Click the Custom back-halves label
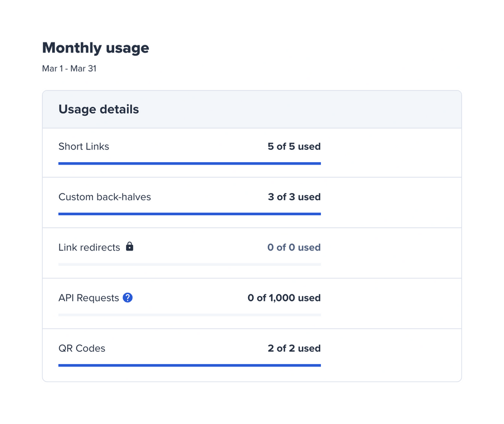The height and width of the screenshot is (424, 504). click(105, 197)
